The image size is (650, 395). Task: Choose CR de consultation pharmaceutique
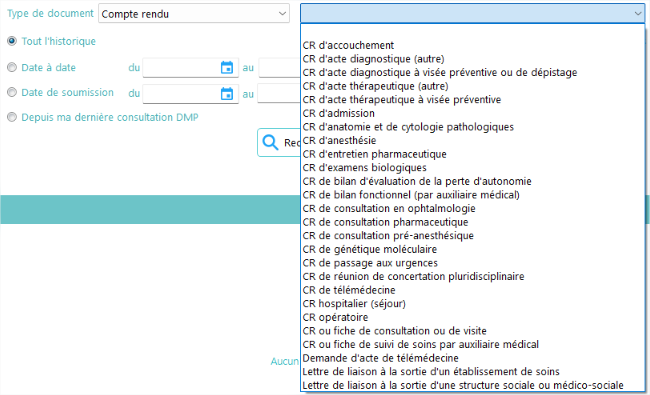(473, 222)
